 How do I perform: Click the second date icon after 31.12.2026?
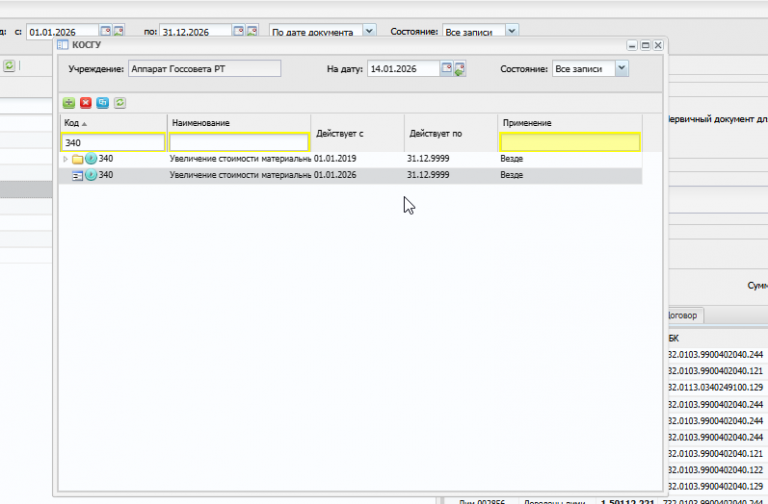point(252,31)
